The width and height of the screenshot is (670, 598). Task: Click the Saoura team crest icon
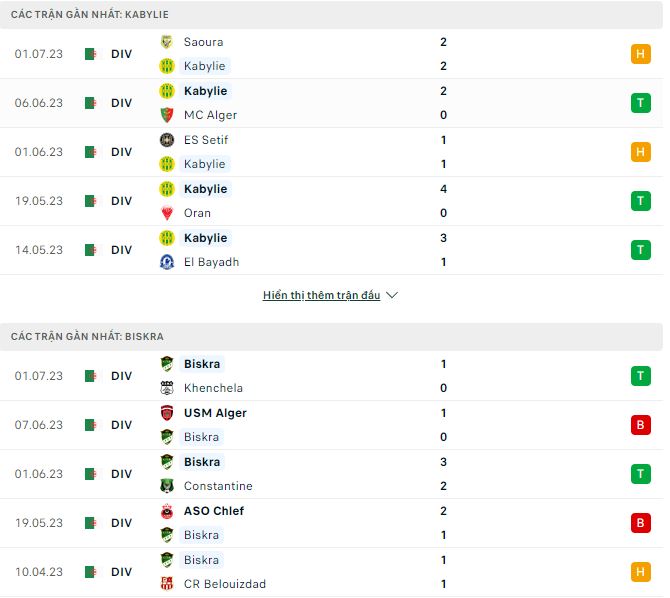point(167,42)
